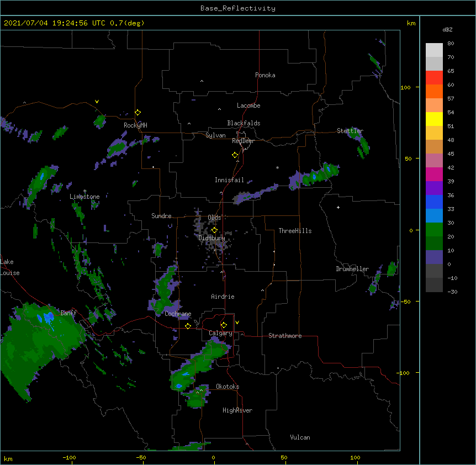Click the Stettler city label
The image size is (476, 465).
[x=350, y=131]
